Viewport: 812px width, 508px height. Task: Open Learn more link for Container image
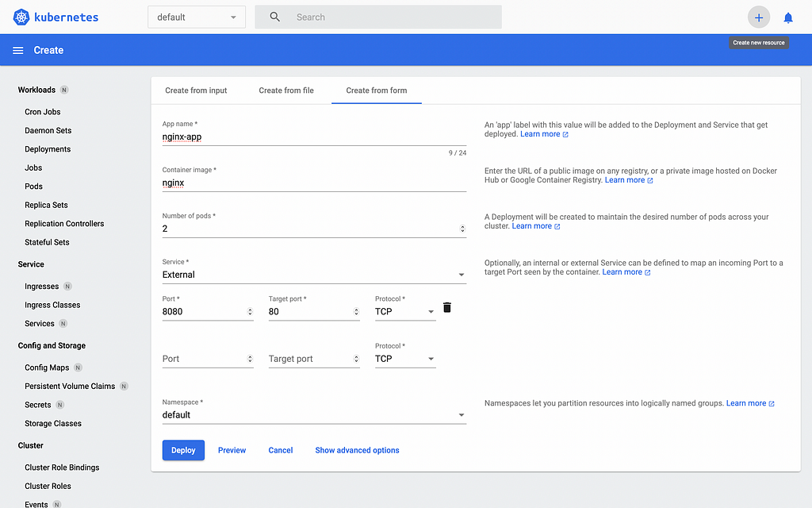click(x=629, y=180)
